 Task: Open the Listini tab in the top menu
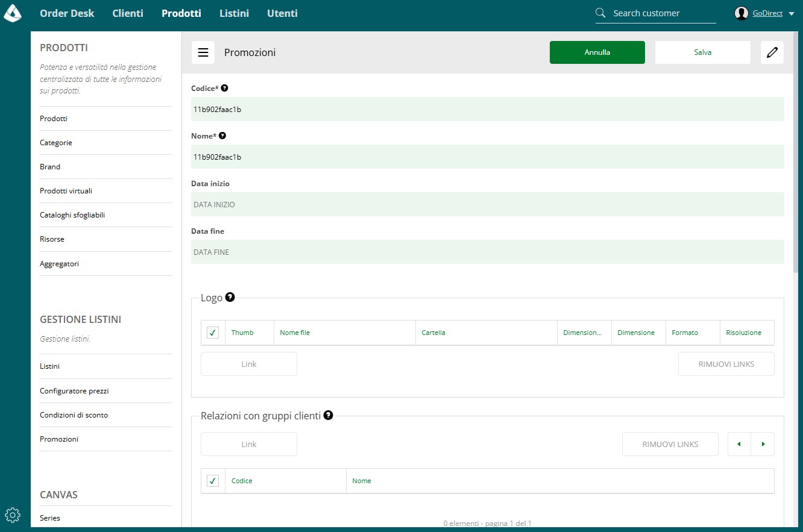[234, 13]
